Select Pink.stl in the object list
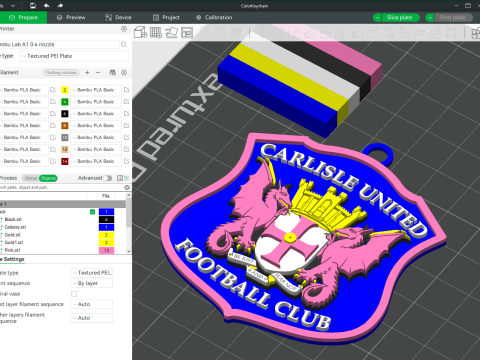The width and height of the screenshot is (480, 360). [12, 250]
